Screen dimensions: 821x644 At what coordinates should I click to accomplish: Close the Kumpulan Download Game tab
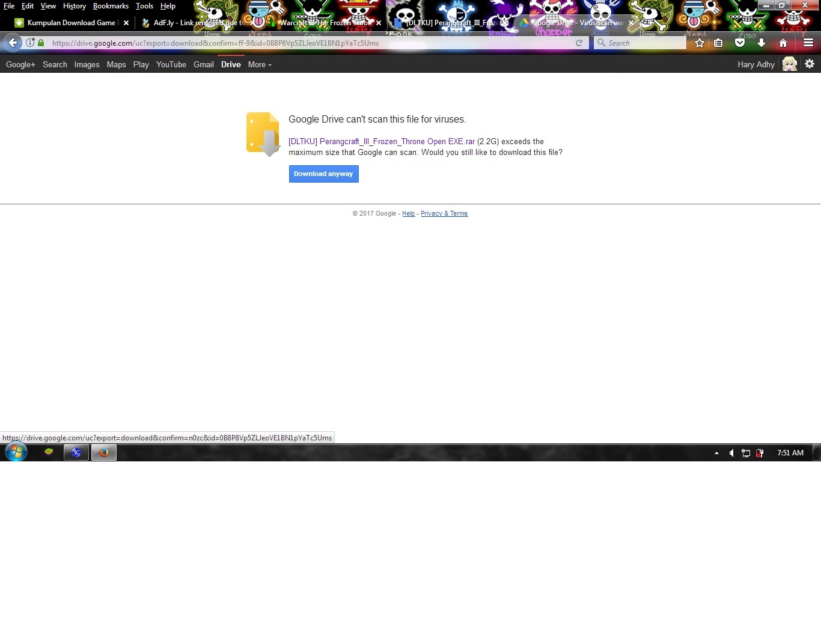(x=126, y=23)
